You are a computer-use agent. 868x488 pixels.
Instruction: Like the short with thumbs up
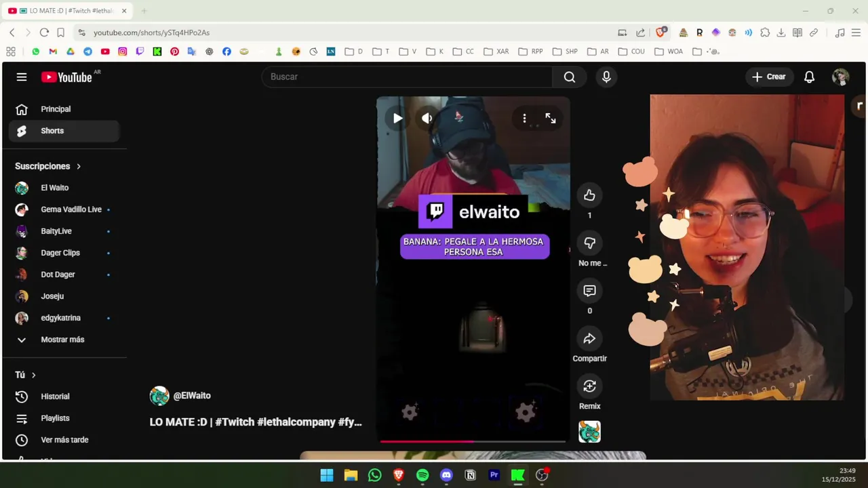[589, 195]
